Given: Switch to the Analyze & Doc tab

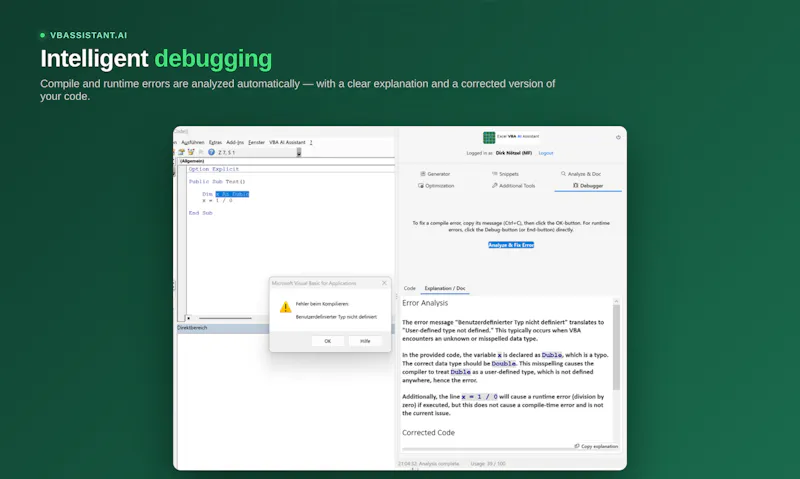Looking at the screenshot, I should click(x=581, y=174).
